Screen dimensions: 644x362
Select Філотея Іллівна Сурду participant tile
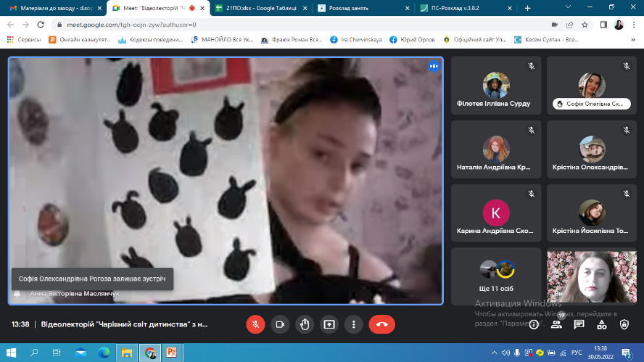496,86
